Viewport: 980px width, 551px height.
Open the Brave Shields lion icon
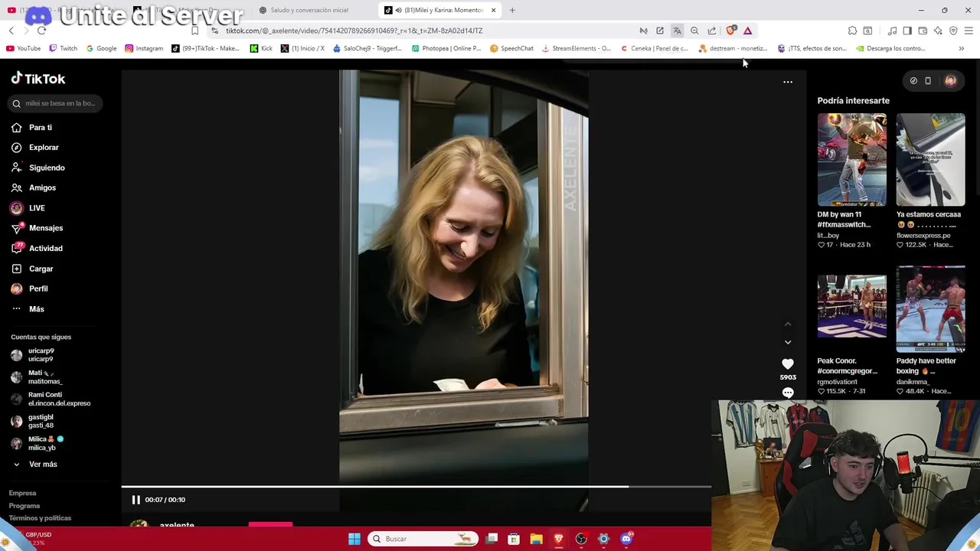click(x=730, y=31)
